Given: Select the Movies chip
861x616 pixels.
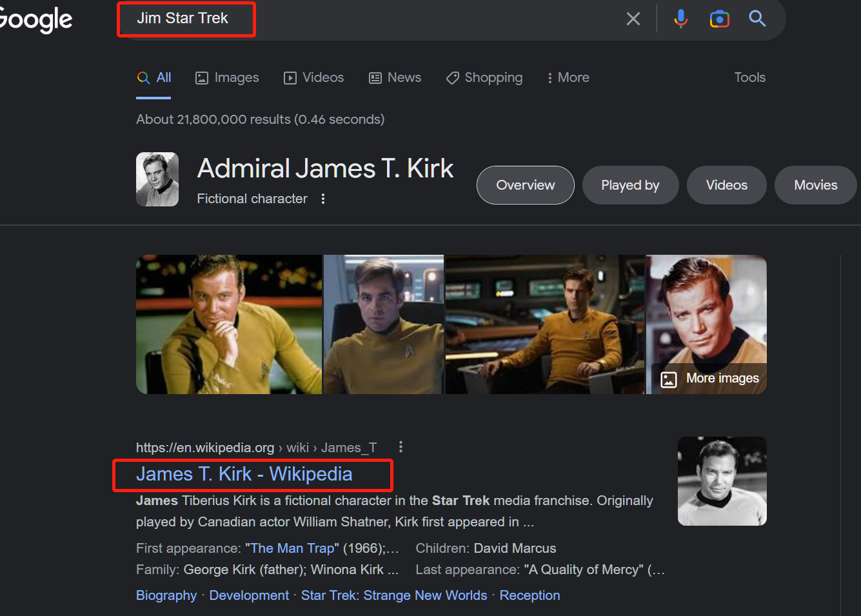Looking at the screenshot, I should tap(815, 185).
